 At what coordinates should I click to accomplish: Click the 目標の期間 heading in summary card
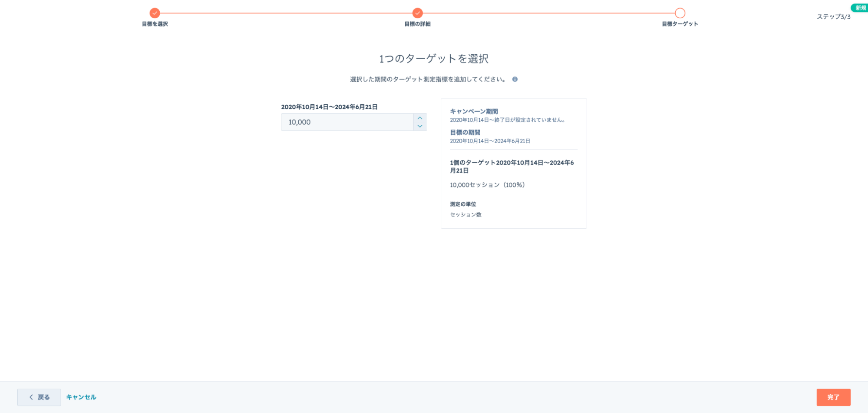[x=465, y=133]
